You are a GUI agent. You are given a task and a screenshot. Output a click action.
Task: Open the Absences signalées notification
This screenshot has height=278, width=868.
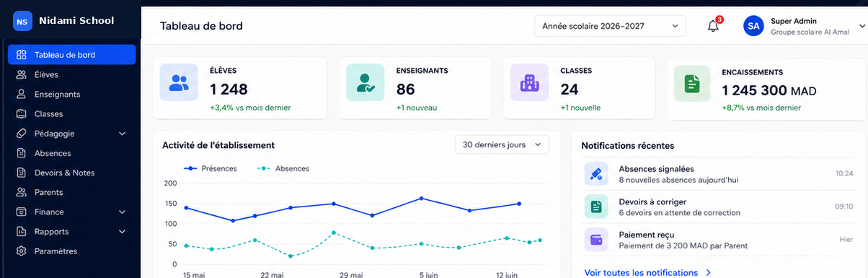[719, 174]
